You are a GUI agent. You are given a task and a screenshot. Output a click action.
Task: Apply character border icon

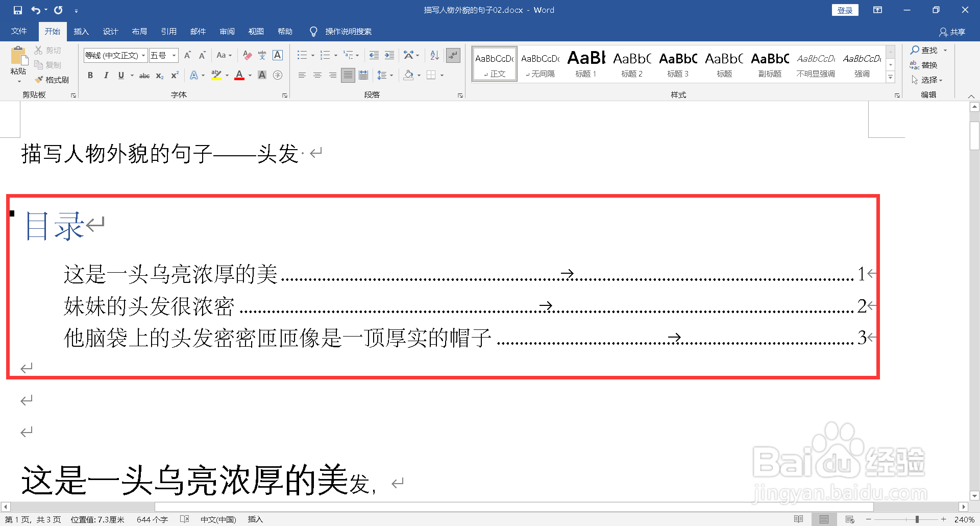click(278, 55)
